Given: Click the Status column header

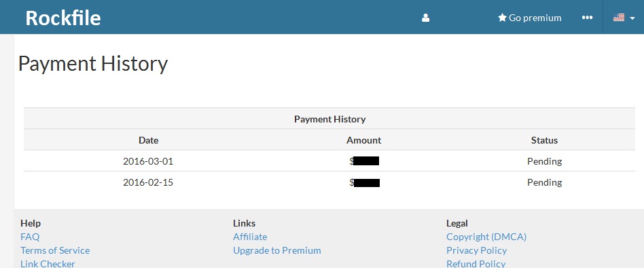Looking at the screenshot, I should pyautogui.click(x=544, y=140).
